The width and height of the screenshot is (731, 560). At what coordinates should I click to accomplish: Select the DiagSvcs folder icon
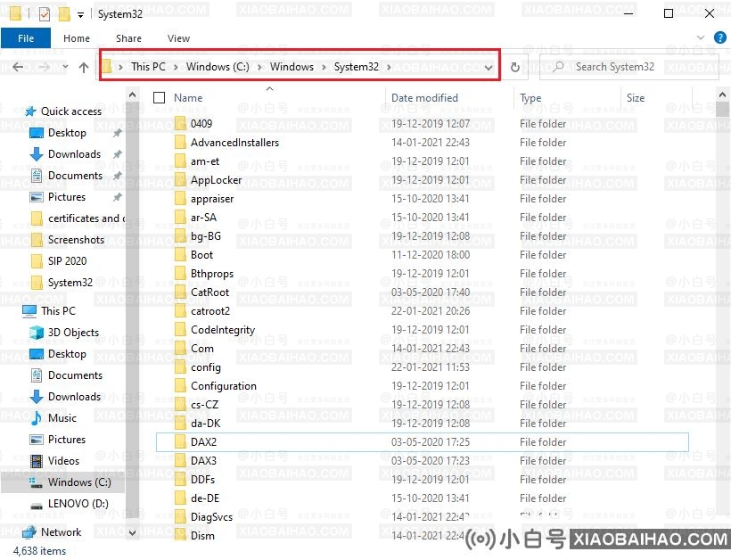click(x=180, y=517)
